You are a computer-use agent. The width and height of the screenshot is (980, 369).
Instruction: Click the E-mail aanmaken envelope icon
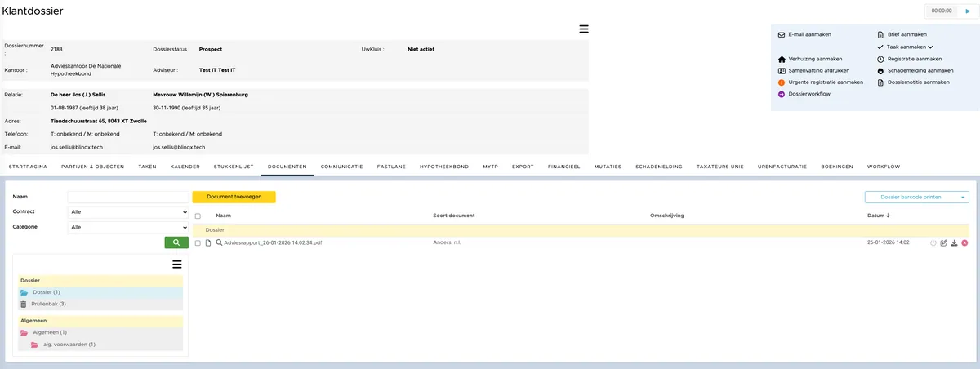click(x=782, y=35)
